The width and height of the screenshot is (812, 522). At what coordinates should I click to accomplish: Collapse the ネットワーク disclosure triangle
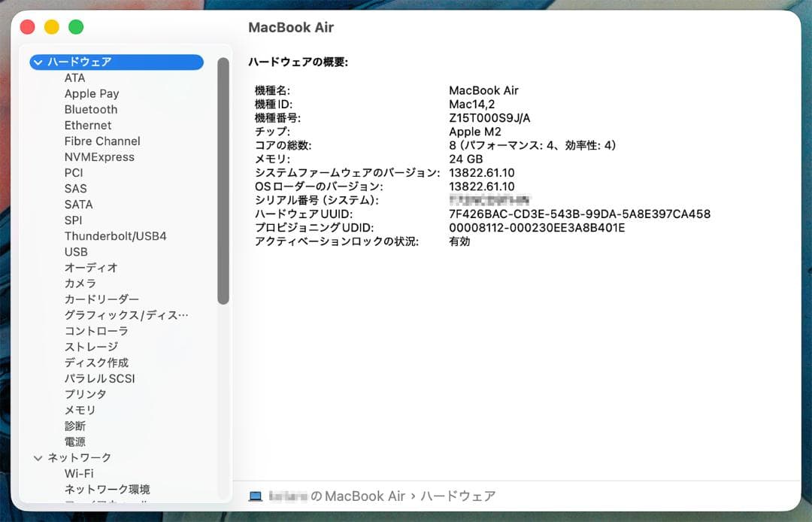(38, 457)
